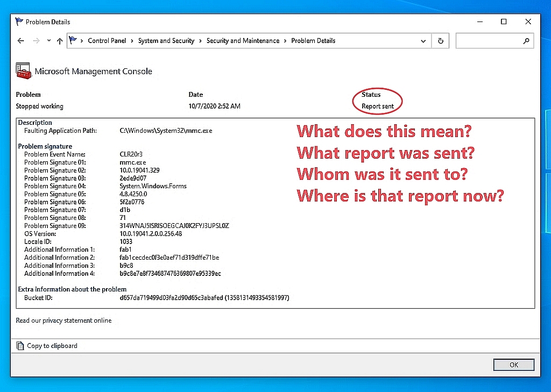Image resolution: width=551 pixels, height=392 pixels.
Task: Select the System.Windows.Forms signature value
Action: tap(153, 186)
